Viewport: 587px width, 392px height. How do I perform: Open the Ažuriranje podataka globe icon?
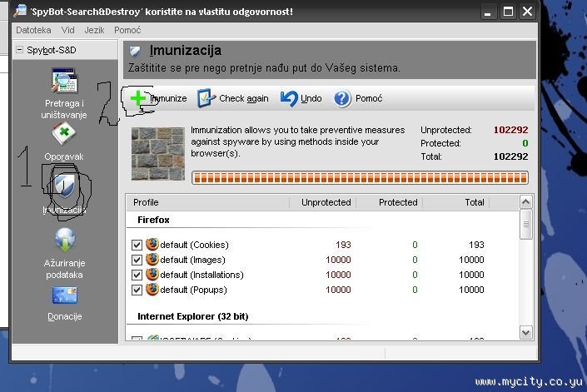pyautogui.click(x=65, y=240)
